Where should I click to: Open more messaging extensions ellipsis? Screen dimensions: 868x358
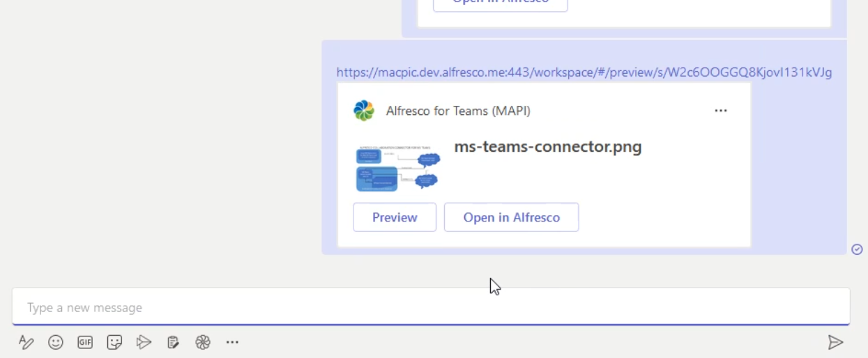(x=232, y=342)
